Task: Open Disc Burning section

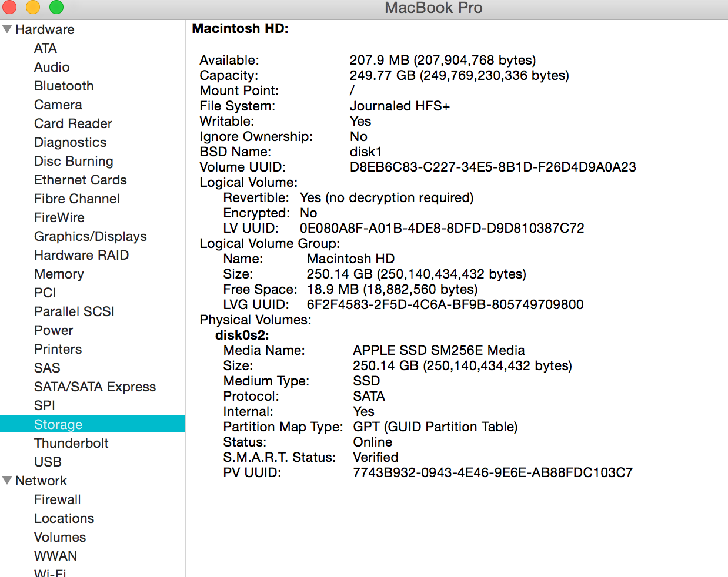Action: pos(74,161)
